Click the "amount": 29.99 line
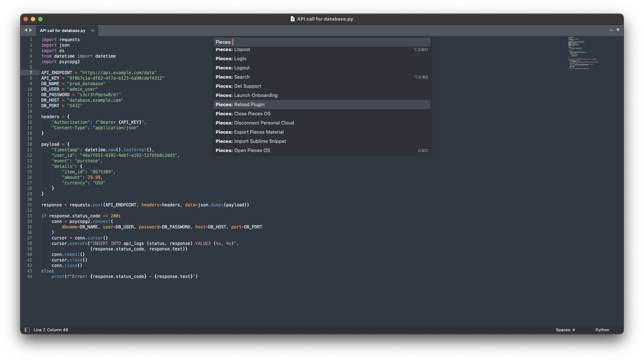The width and height of the screenshot is (644, 361). [x=82, y=177]
